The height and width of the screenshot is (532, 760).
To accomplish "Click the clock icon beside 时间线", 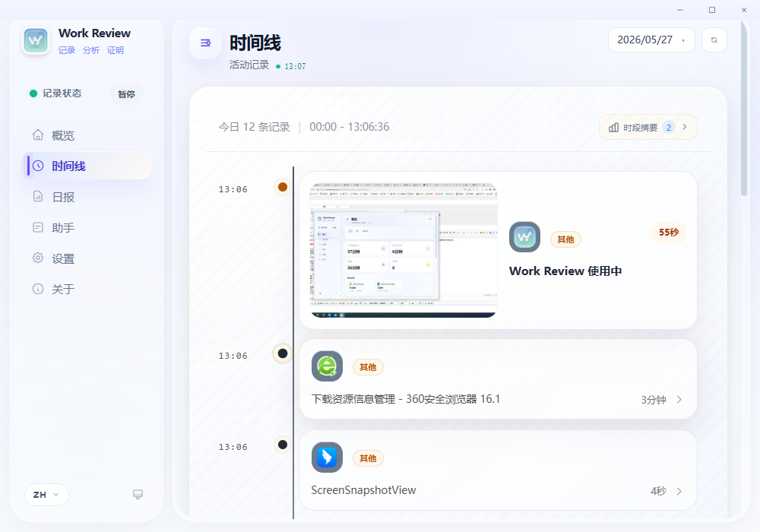I will pyautogui.click(x=38, y=166).
